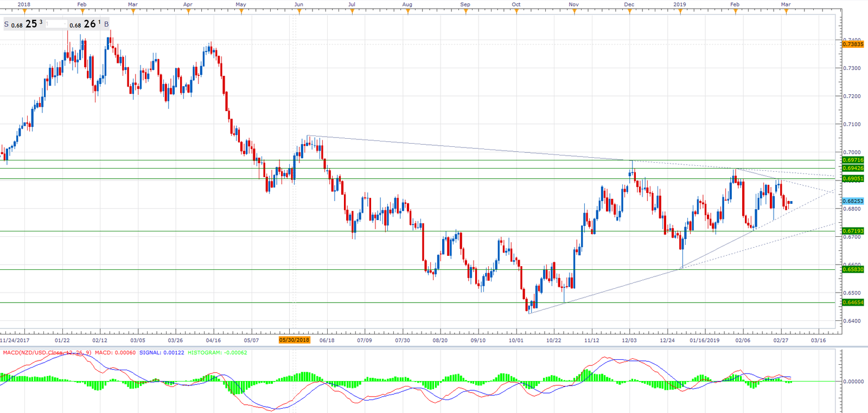Open the trade amount dropdown between prices
Screen dimensions: 868x413
[56, 24]
